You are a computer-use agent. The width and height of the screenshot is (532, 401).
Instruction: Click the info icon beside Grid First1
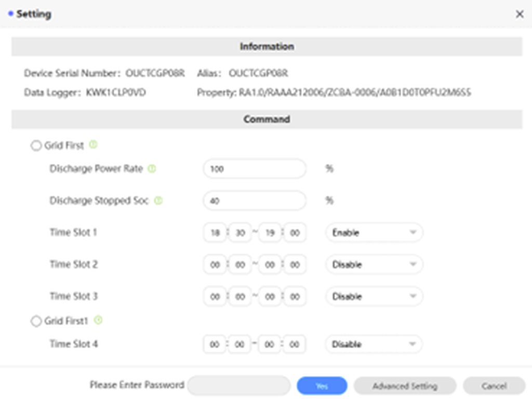(98, 320)
